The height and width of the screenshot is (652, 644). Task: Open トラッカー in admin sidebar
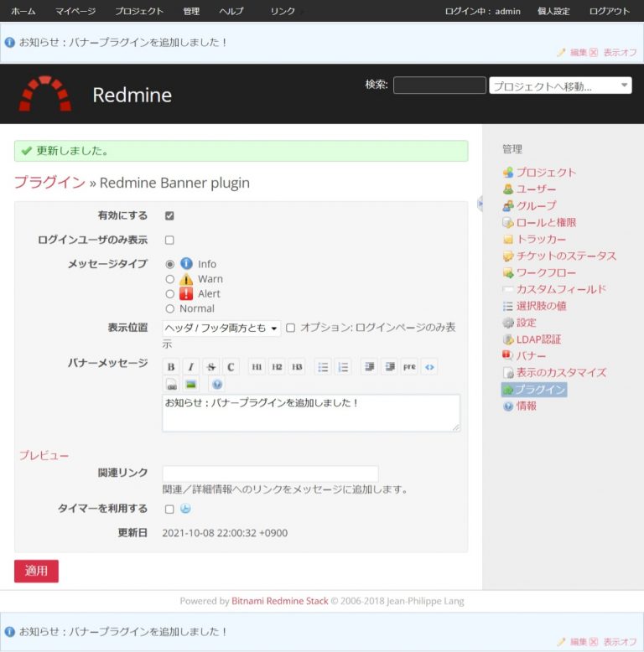(x=541, y=239)
